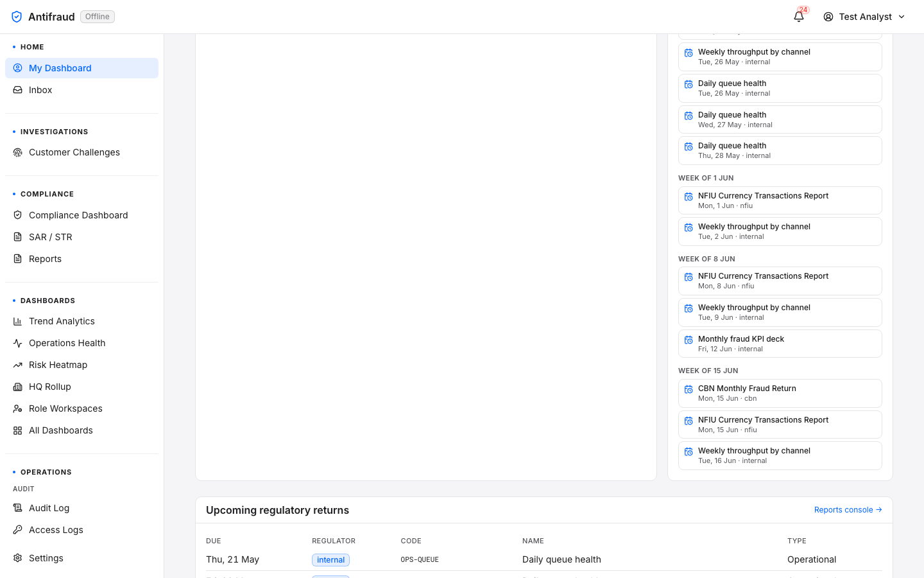The width and height of the screenshot is (924, 578).
Task: Open CBN Monthly Fraud Return card
Action: [780, 393]
